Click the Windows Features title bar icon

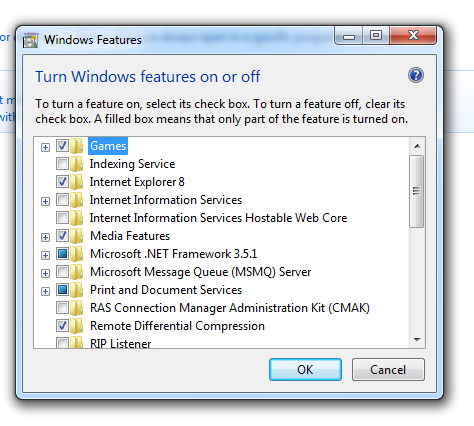tap(31, 40)
